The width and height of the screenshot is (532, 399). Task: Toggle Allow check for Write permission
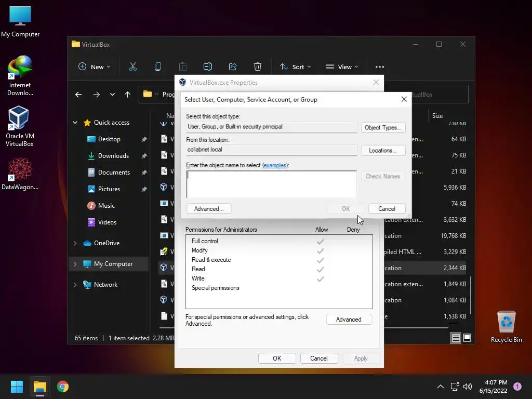pyautogui.click(x=320, y=279)
